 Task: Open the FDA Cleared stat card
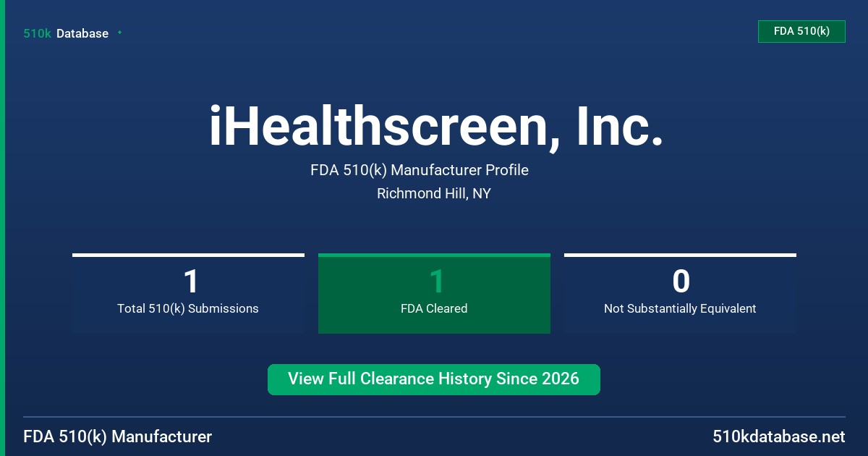click(x=434, y=293)
